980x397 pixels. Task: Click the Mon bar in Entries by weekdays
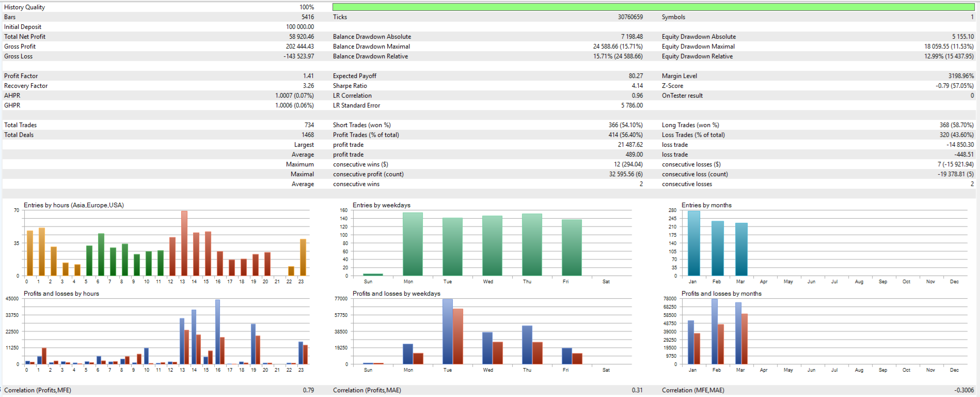point(413,244)
